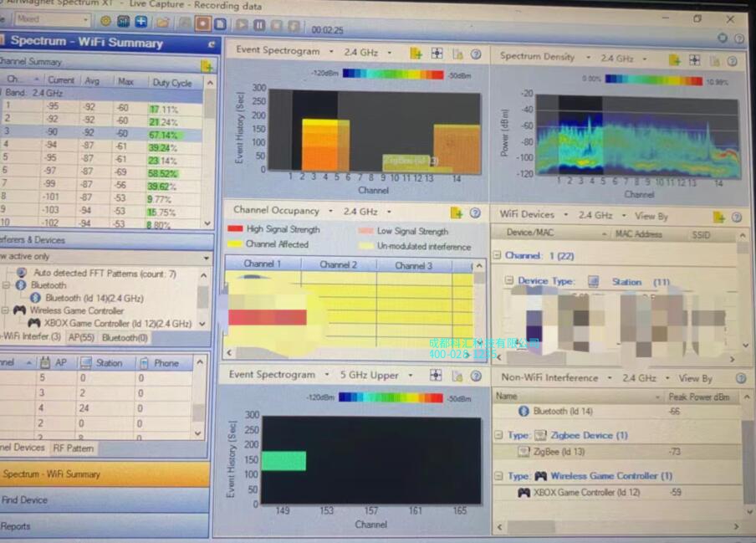Pause the live capture playback
This screenshot has width=756, height=543.
259,24
